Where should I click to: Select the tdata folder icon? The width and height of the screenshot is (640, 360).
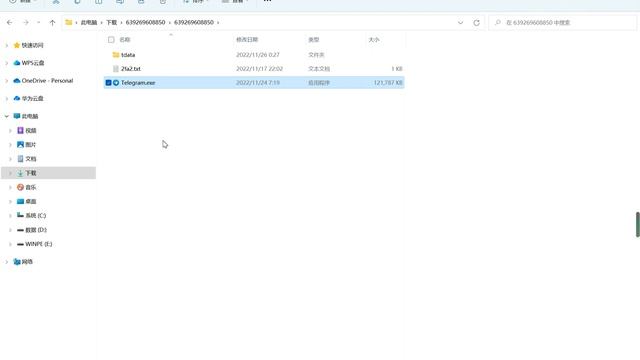(116, 55)
